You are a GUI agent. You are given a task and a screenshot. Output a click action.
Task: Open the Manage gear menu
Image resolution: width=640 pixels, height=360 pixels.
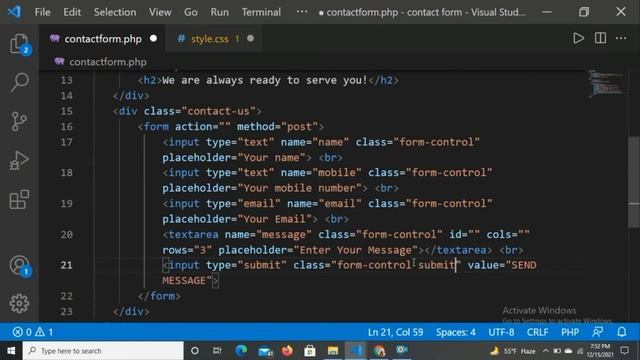coord(19,303)
